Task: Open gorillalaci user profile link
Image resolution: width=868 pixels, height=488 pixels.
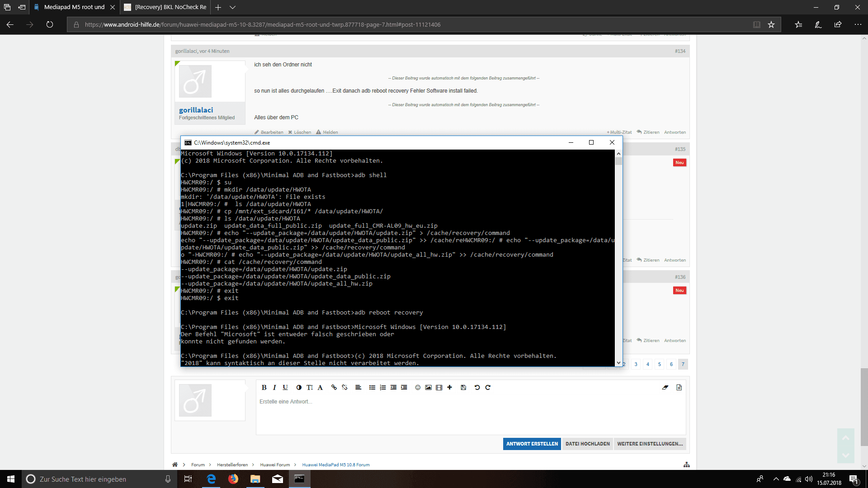Action: [x=196, y=110]
